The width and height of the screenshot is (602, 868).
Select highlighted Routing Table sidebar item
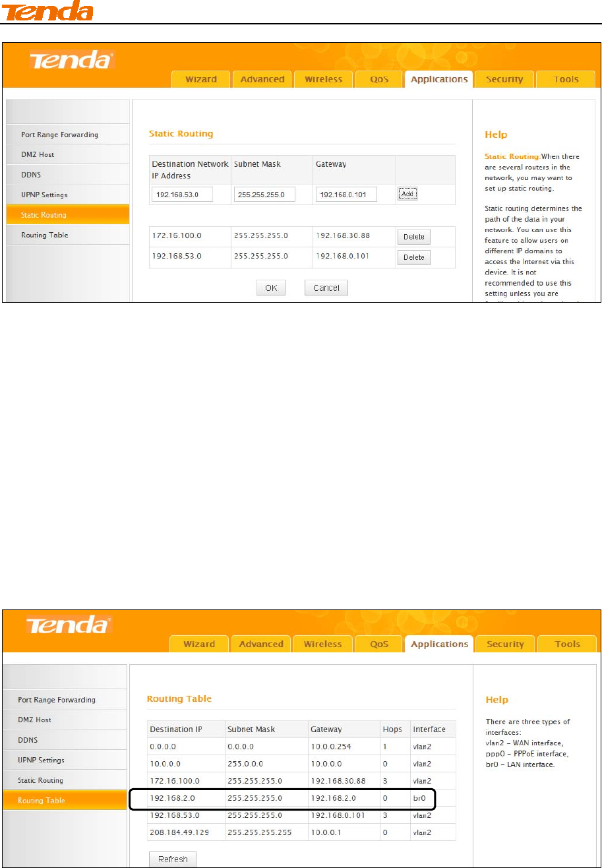tap(65, 800)
